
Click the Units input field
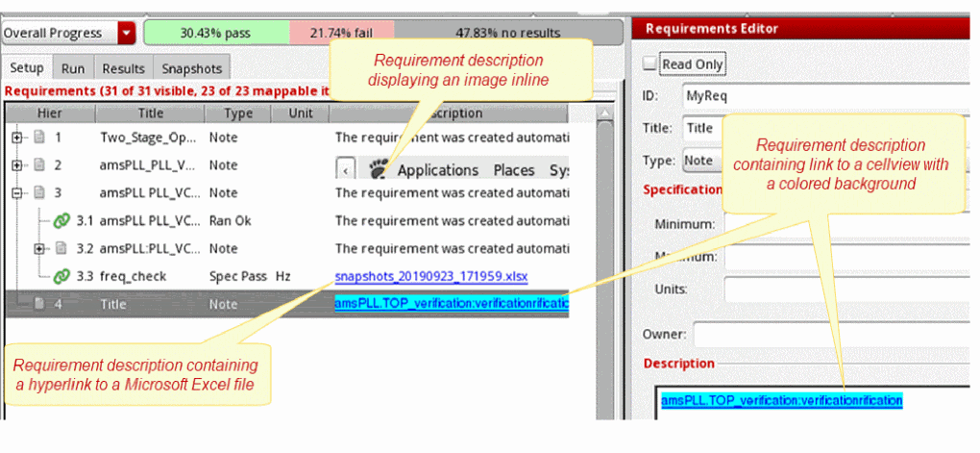coord(846,289)
